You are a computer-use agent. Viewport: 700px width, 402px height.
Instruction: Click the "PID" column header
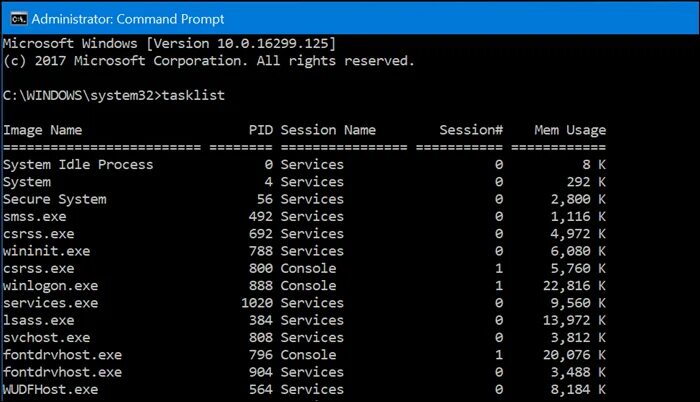(x=260, y=130)
